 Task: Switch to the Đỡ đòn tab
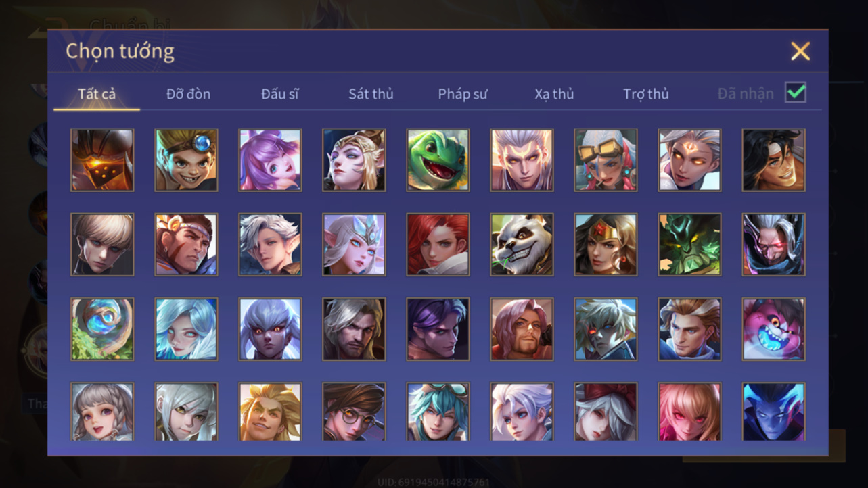[188, 94]
